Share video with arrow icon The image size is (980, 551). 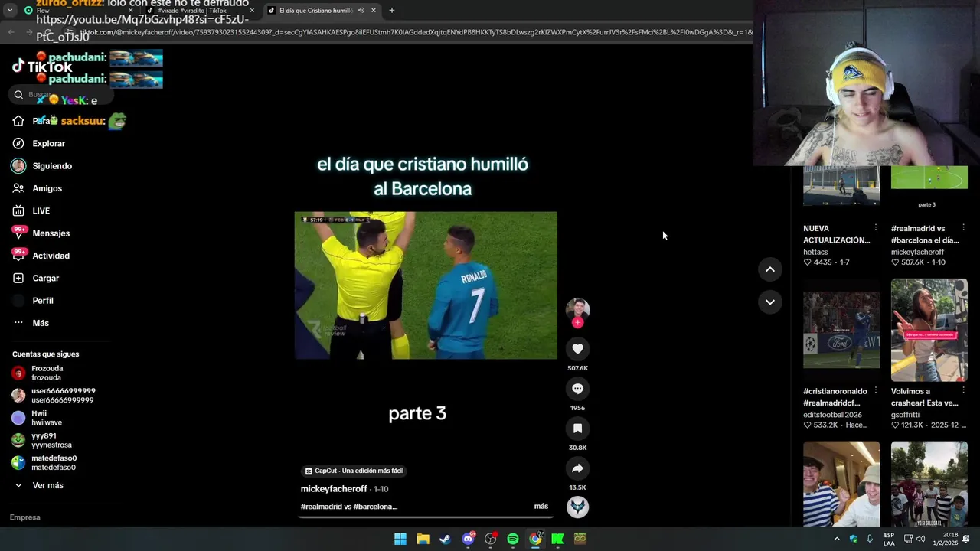(x=577, y=468)
